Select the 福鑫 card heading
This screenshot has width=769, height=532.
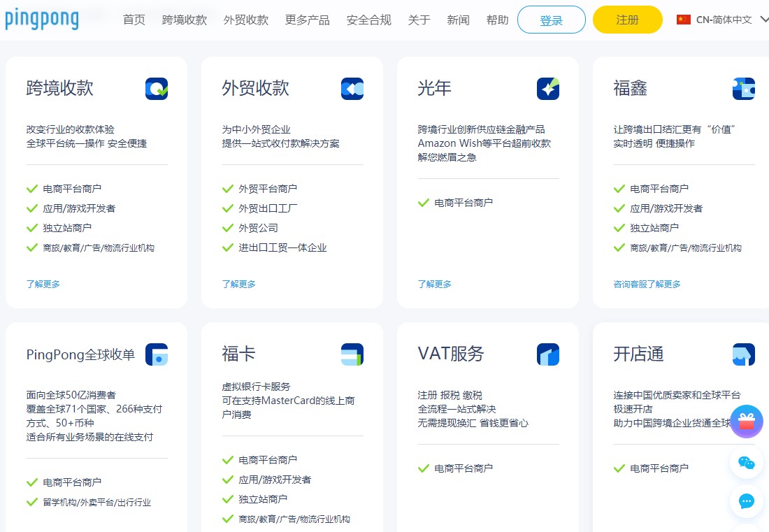point(630,88)
